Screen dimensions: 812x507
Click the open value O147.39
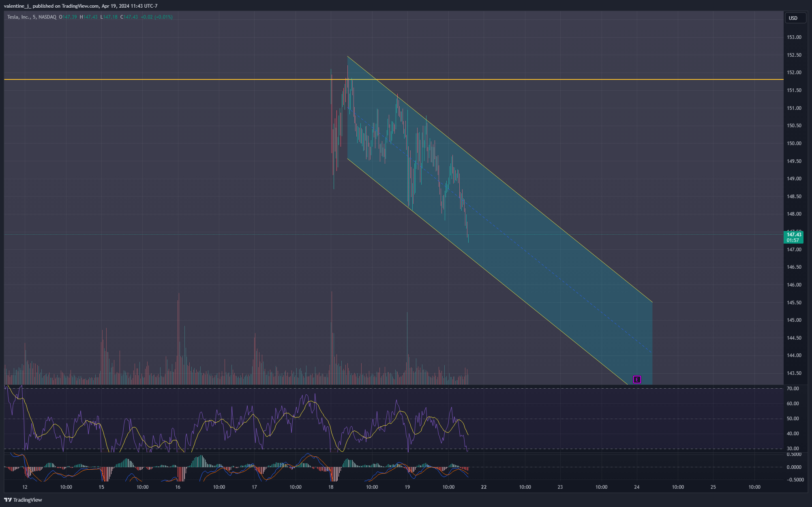(68, 17)
